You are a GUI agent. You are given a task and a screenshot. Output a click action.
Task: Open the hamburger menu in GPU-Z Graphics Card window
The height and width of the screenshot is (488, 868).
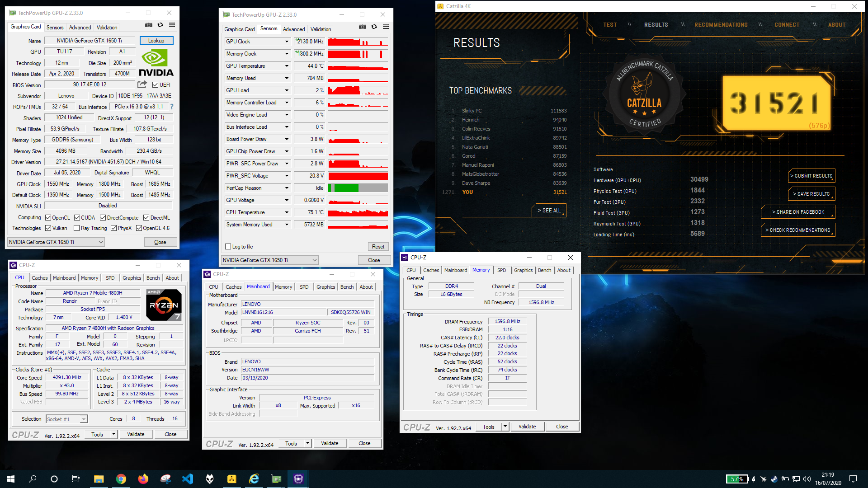point(172,25)
